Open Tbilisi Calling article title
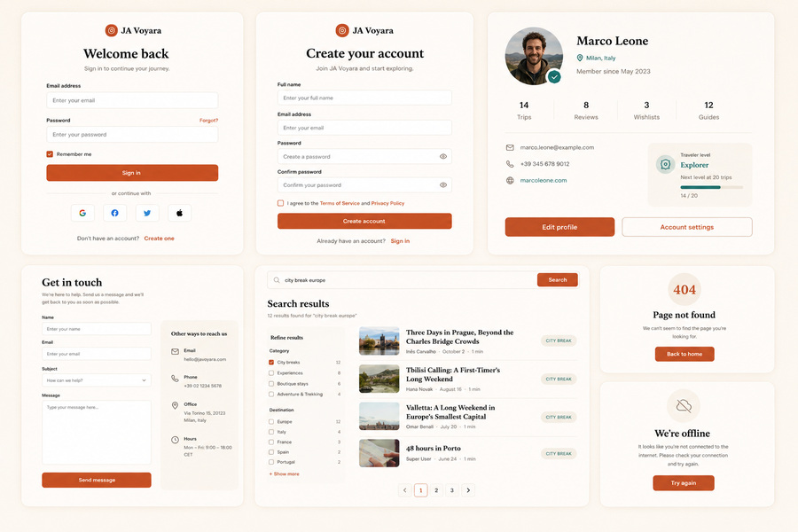The width and height of the screenshot is (798, 532). click(x=453, y=375)
